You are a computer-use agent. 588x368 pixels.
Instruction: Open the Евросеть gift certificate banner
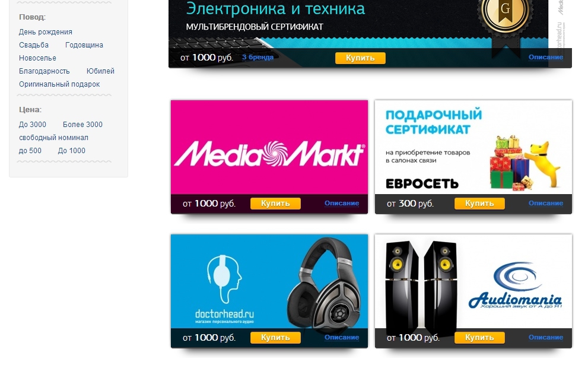(x=473, y=147)
